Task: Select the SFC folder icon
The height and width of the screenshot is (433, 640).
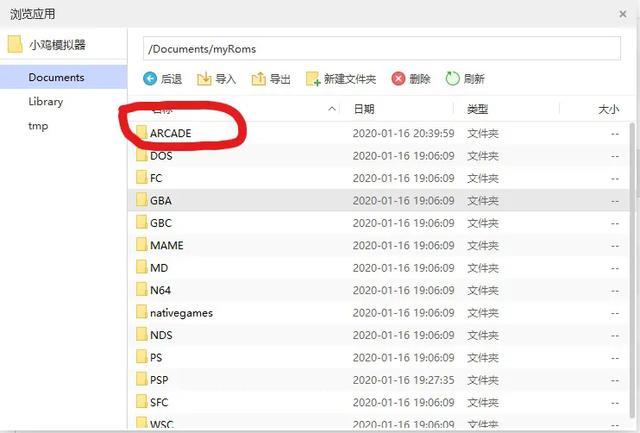Action: tap(142, 402)
